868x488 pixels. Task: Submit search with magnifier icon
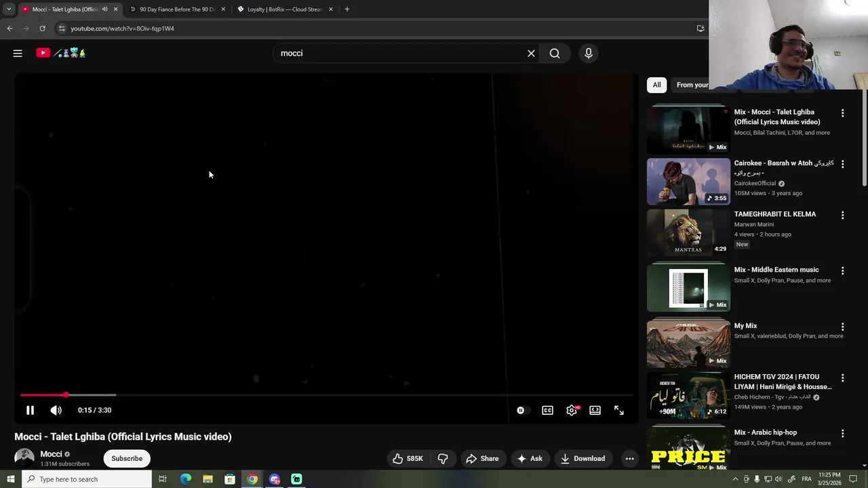[x=555, y=53]
